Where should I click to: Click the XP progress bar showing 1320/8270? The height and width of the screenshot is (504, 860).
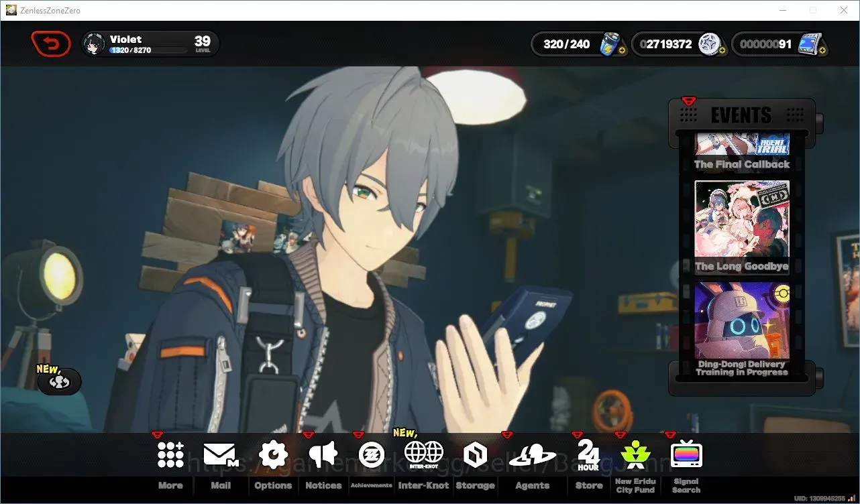tap(148, 50)
